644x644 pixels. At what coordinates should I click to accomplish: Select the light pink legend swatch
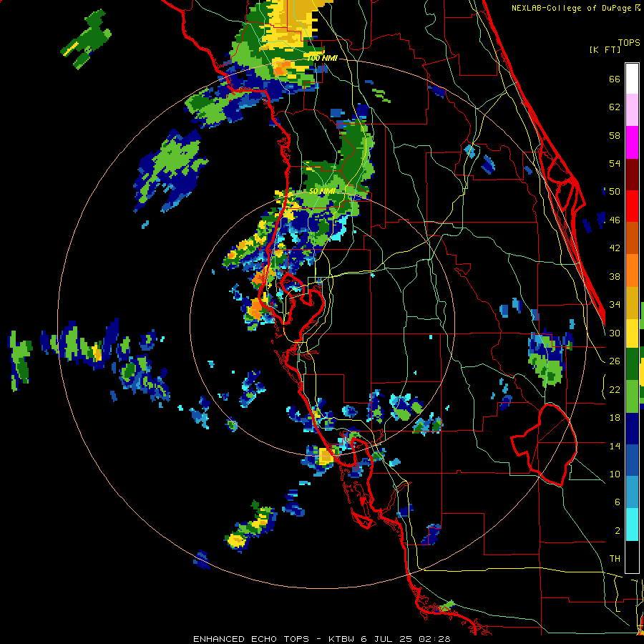click(632, 110)
